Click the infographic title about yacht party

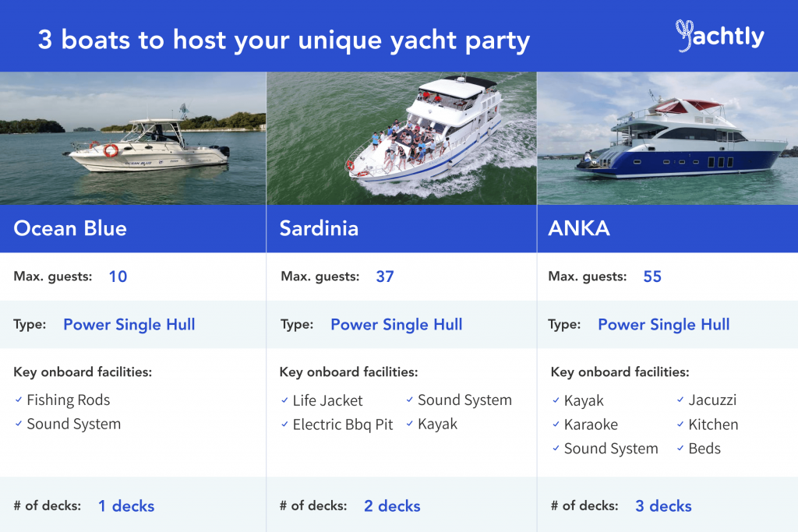284,41
